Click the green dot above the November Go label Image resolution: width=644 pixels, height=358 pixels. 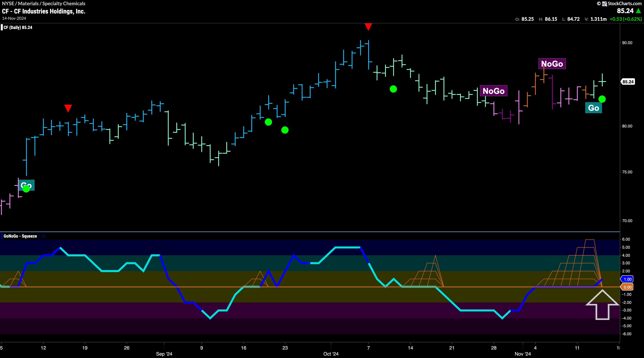click(602, 99)
